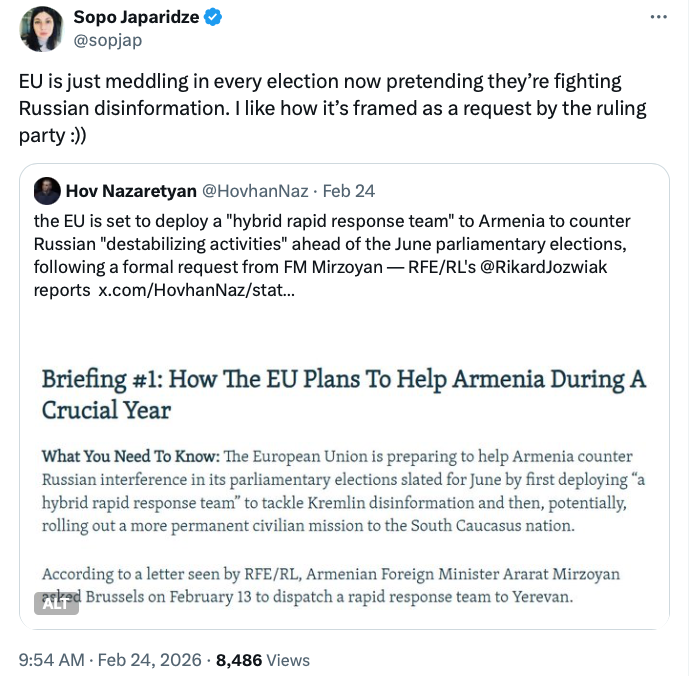Open the three-dot more options menu
Image resolution: width=689 pixels, height=676 pixels.
click(x=657, y=18)
